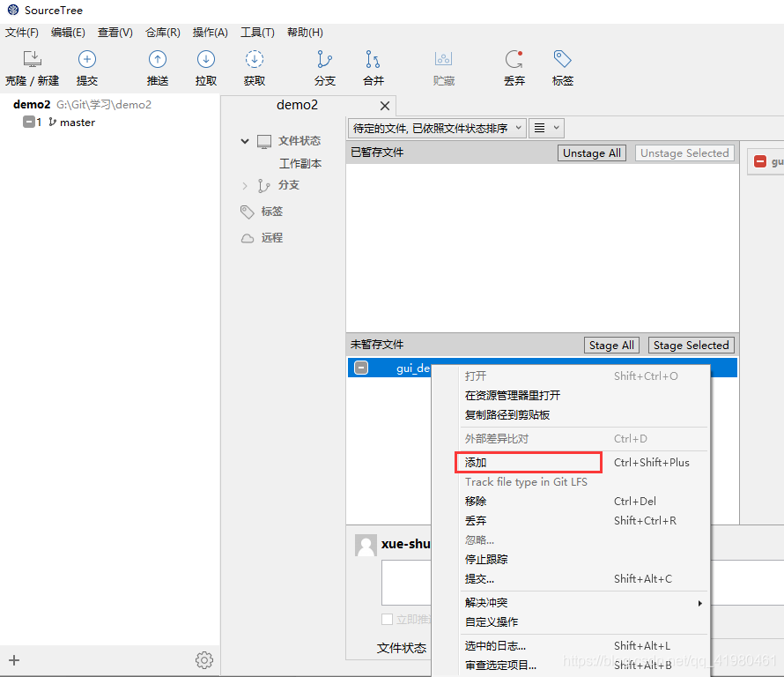784x677 pixels.
Task: Open the Edit (编辑) menu
Action: coord(68,33)
